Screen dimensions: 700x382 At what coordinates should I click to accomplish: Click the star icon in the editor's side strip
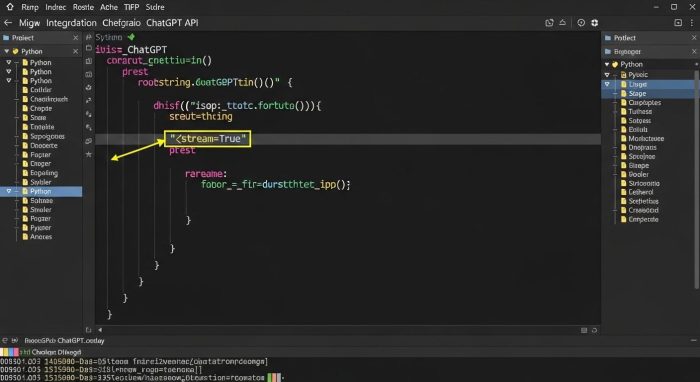pyautogui.click(x=88, y=154)
